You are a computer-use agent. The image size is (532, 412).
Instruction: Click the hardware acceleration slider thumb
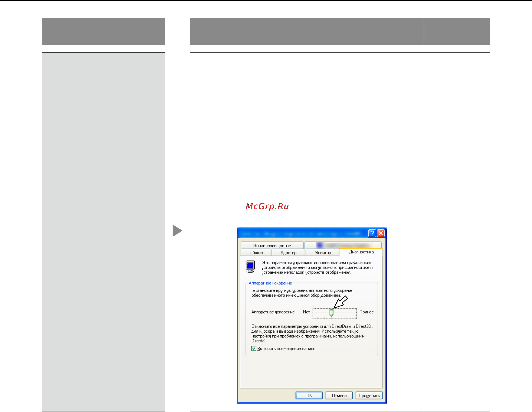(331, 313)
